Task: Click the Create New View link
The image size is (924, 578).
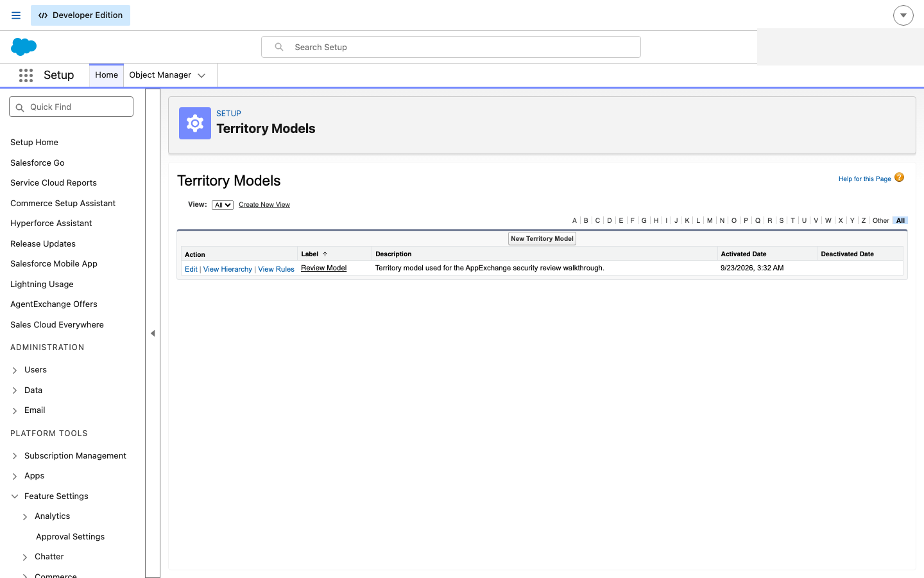Action: click(264, 205)
